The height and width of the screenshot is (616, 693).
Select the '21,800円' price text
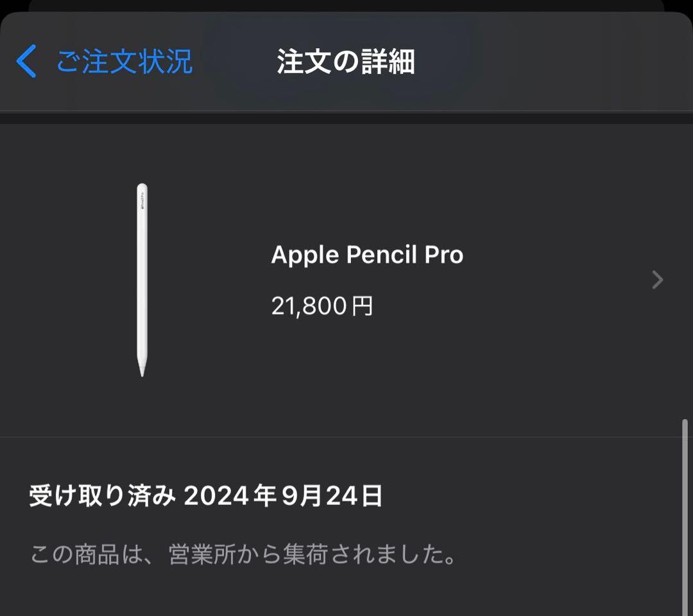[x=324, y=307]
